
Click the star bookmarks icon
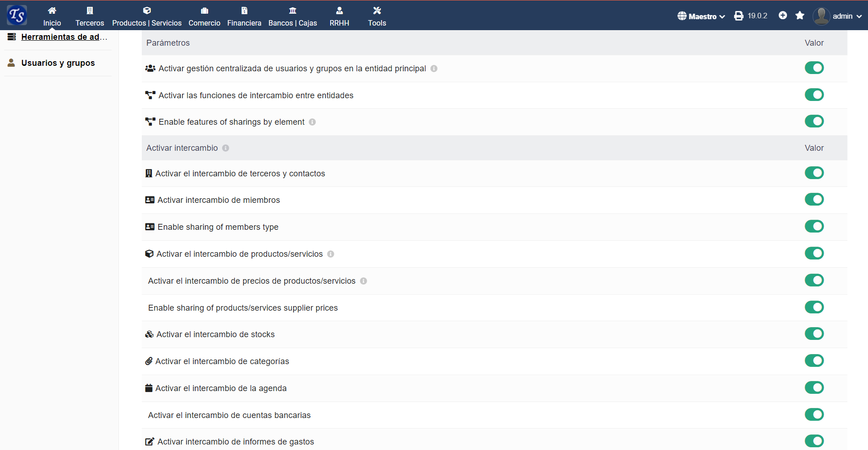click(800, 16)
